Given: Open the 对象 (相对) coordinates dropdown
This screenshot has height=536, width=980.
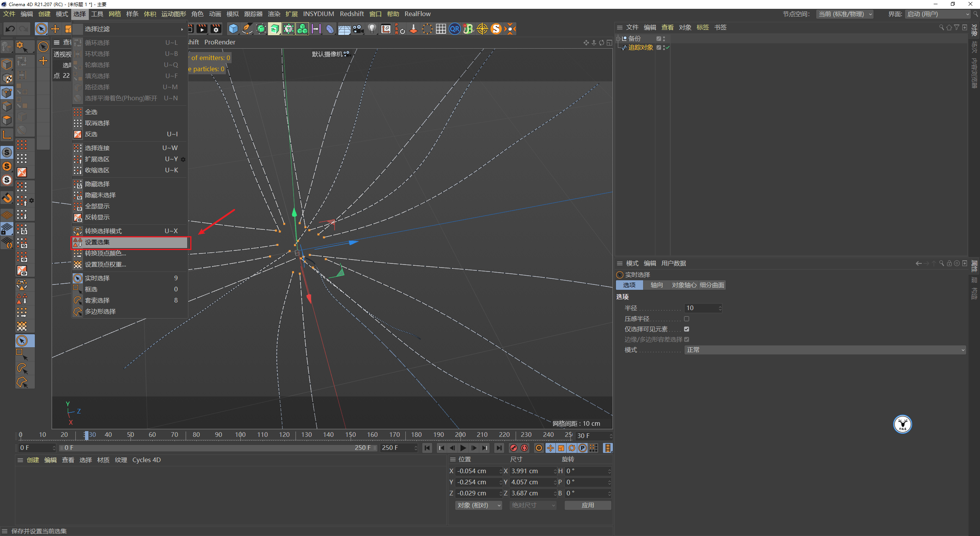Looking at the screenshot, I should pos(478,505).
